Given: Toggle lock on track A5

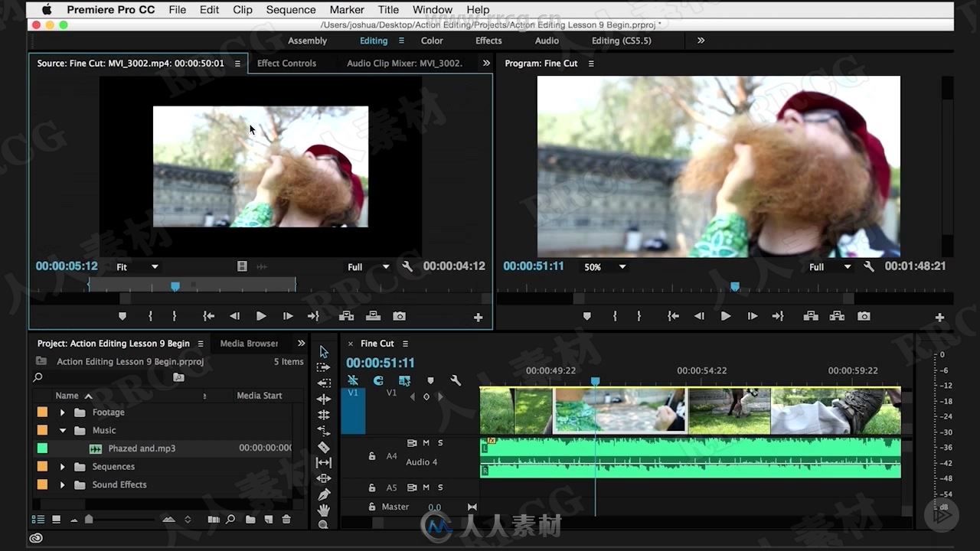Looking at the screenshot, I should tap(372, 487).
